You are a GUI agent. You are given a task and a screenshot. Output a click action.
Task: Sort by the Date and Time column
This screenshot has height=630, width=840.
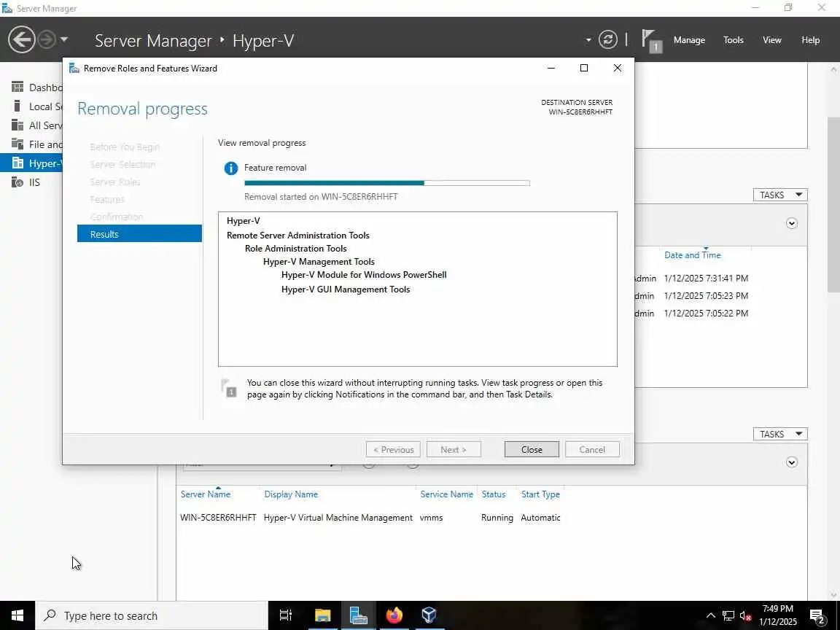tap(692, 255)
